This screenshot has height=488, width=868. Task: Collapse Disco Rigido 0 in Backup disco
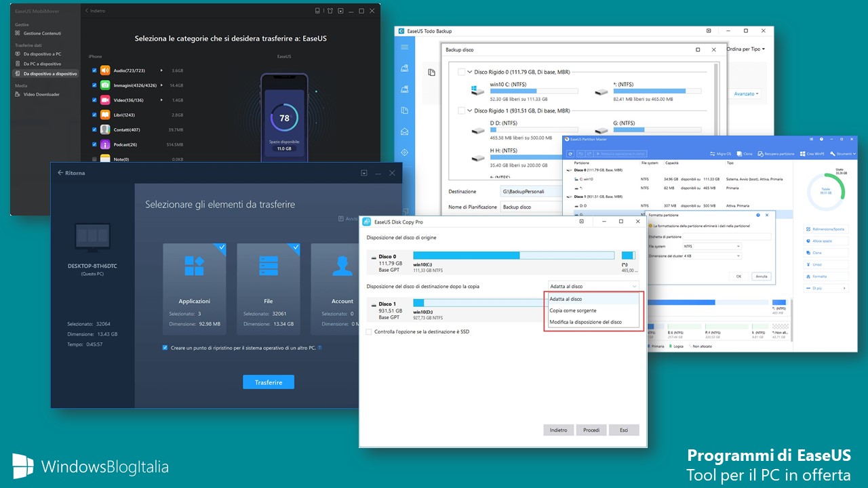(469, 73)
